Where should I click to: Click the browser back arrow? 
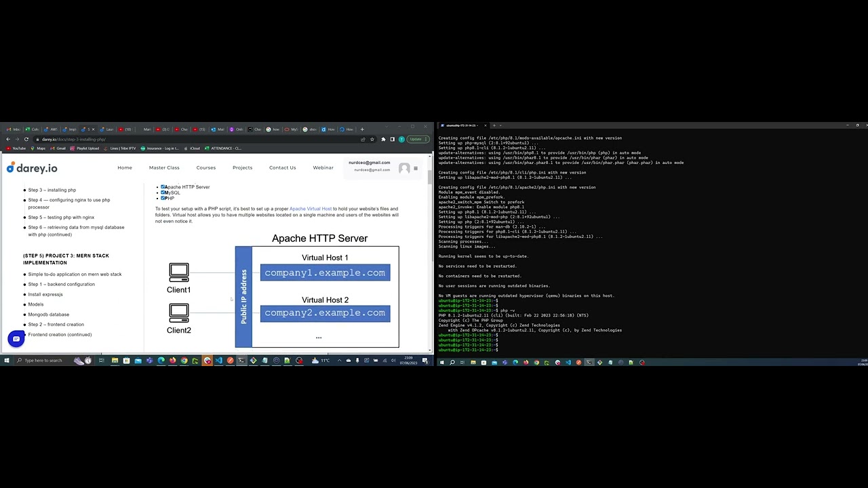tap(8, 139)
